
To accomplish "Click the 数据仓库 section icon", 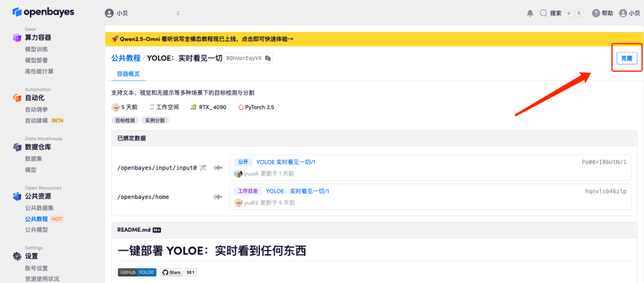I will [x=17, y=147].
